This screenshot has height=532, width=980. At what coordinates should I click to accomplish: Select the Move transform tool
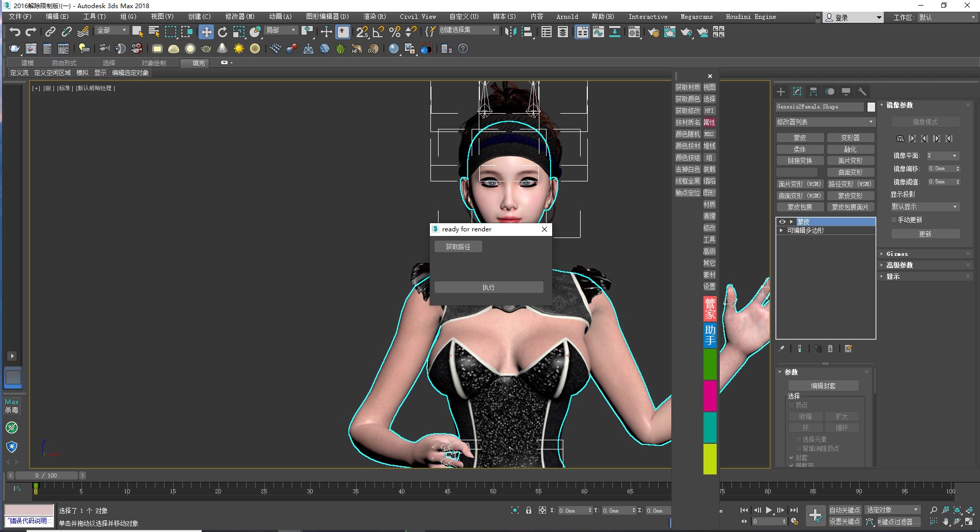point(206,32)
